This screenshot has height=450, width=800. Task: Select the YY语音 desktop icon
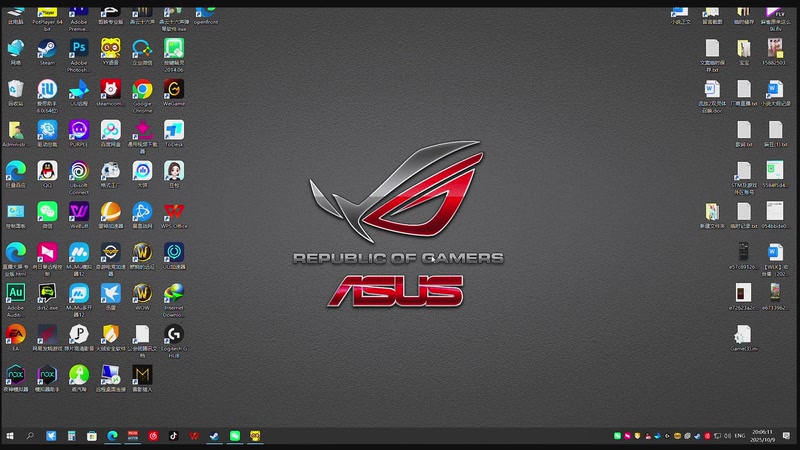(x=110, y=52)
